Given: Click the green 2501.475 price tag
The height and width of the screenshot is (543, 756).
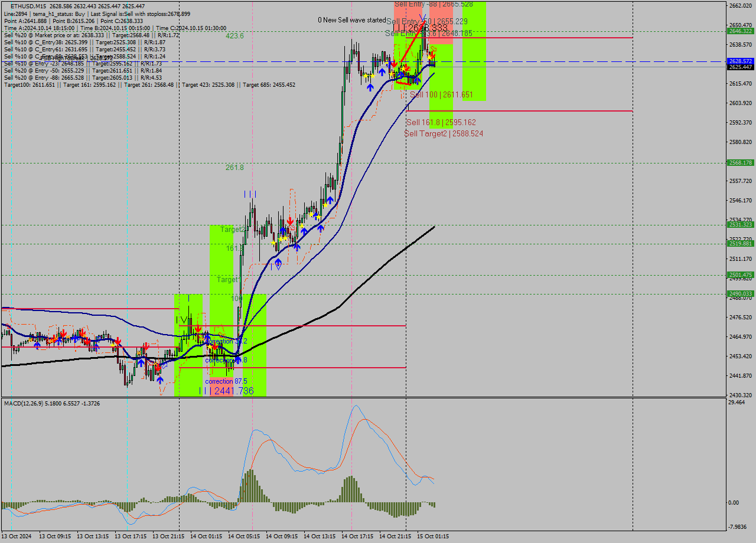Looking at the screenshot, I should click(x=740, y=275).
